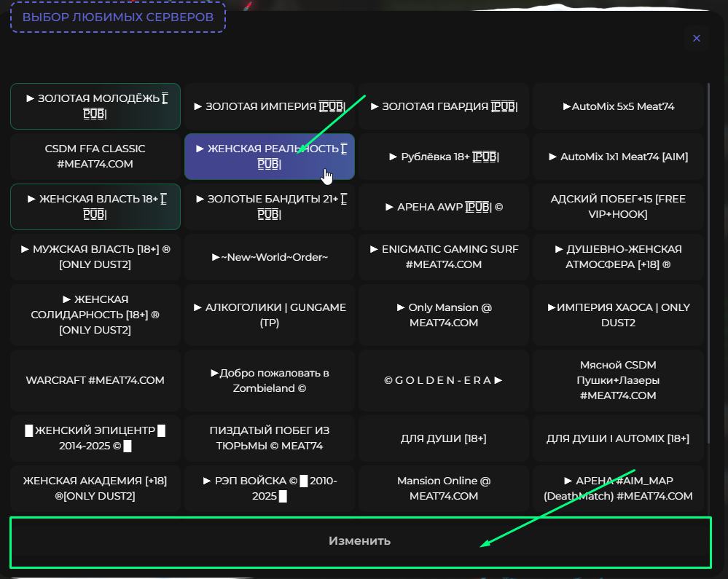Choose AutoMix 1x1 Meat74 [AIM] server
Image resolution: width=728 pixels, height=579 pixels.
pos(618,157)
